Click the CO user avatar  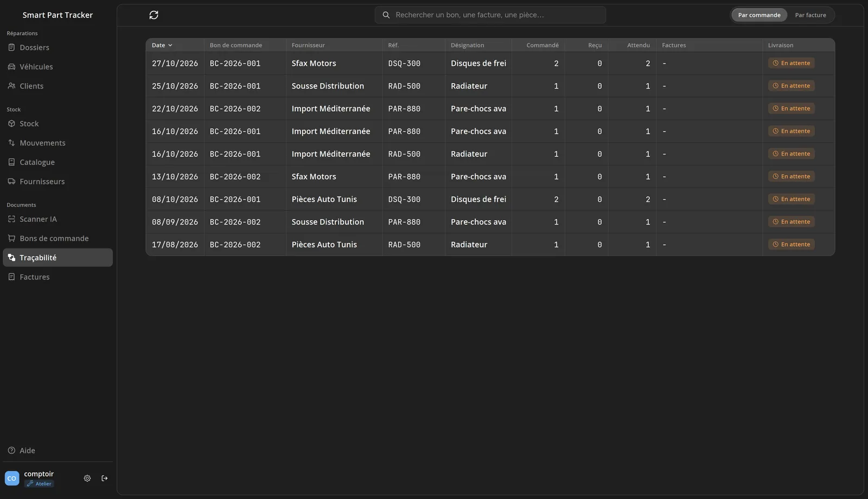[12, 478]
